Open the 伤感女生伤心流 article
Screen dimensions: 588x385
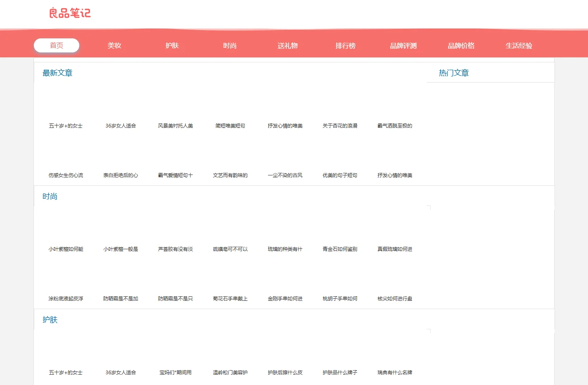point(66,175)
